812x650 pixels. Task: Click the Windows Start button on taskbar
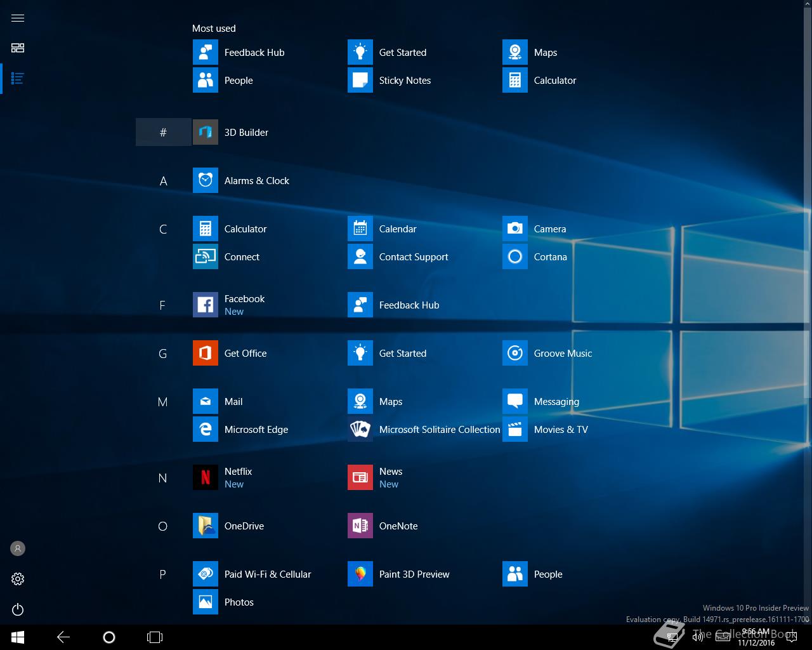(x=18, y=637)
